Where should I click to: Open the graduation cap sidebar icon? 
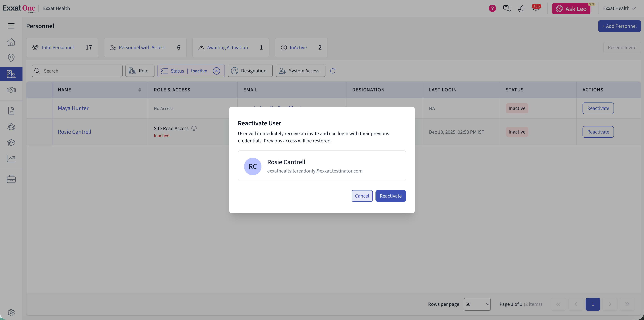[11, 143]
